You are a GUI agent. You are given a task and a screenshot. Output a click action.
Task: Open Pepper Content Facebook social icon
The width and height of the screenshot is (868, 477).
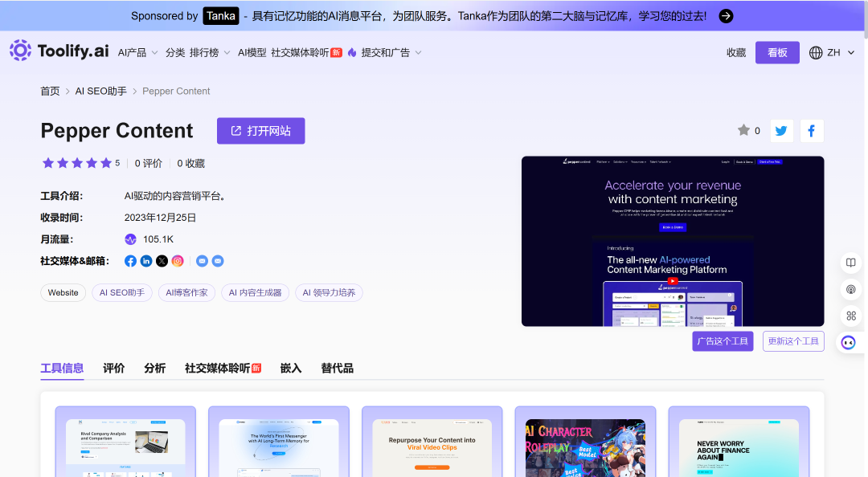point(130,261)
